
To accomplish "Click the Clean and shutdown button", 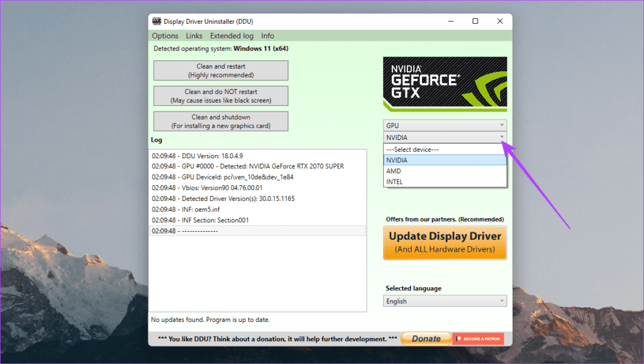I will tap(221, 121).
